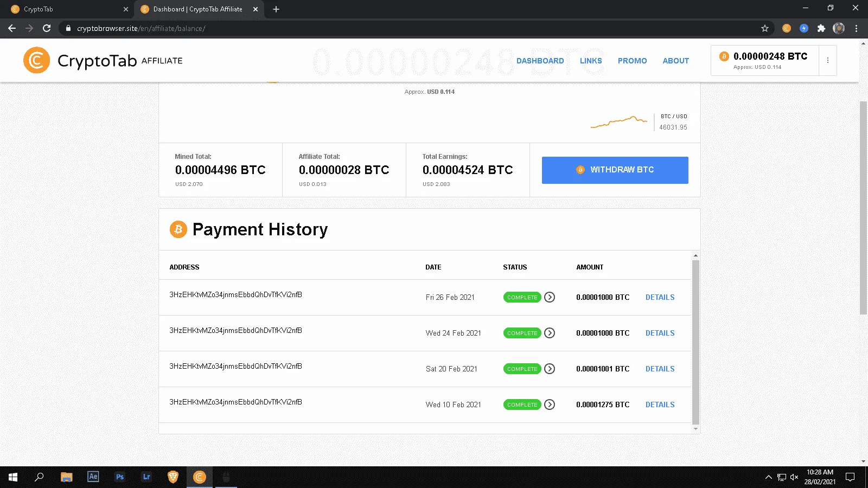Open the Extensions puzzle icon
Screen dimensions: 868x488
pos(821,28)
